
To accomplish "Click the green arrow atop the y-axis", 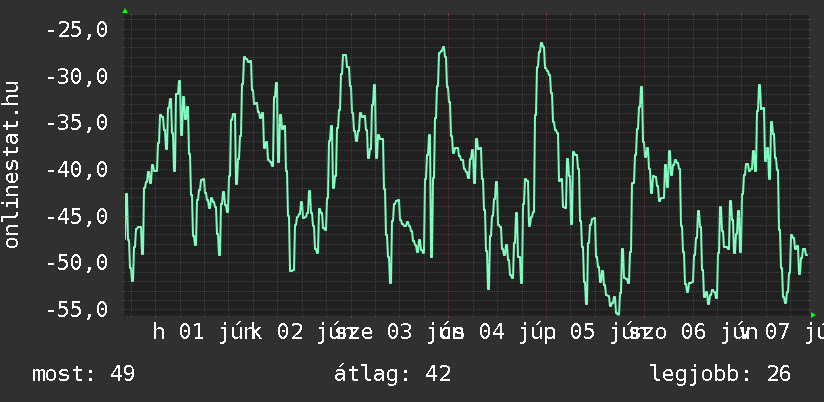I will [125, 11].
